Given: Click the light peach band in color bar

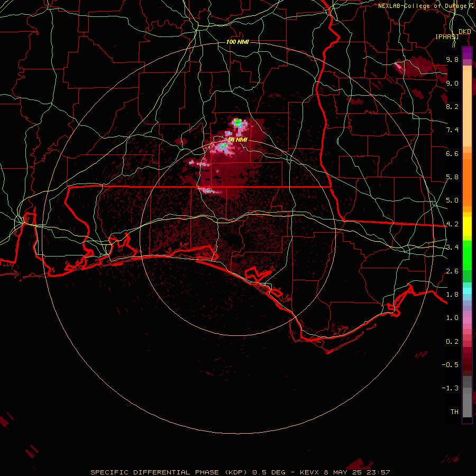Looking at the screenshot, I should pos(467,109).
